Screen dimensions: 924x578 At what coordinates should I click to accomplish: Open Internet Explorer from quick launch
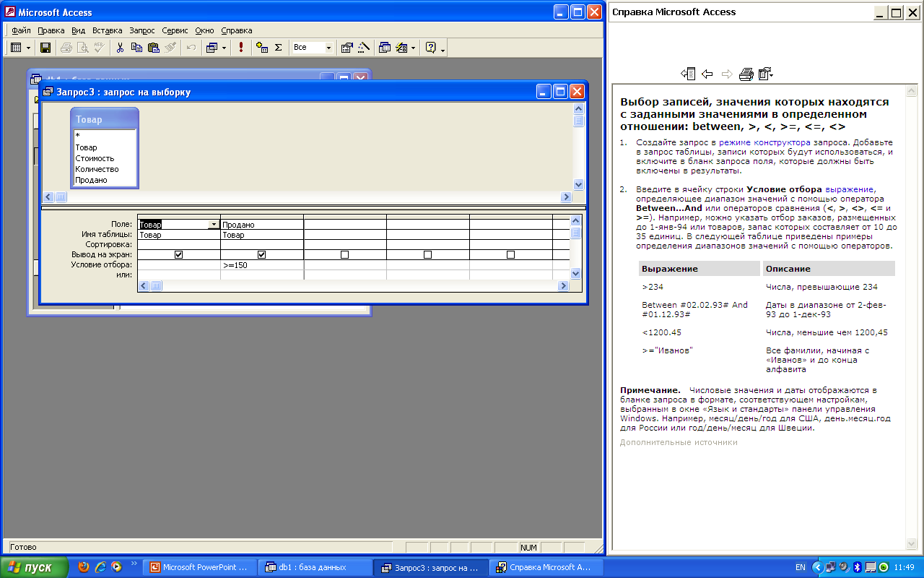click(100, 567)
